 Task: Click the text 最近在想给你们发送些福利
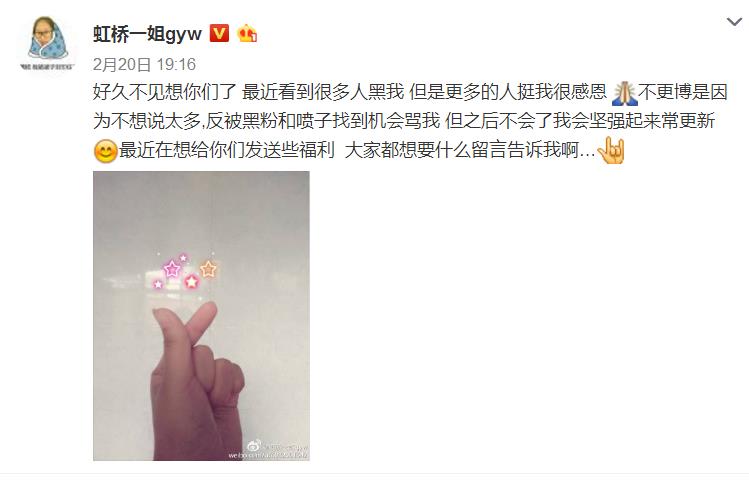click(x=226, y=150)
